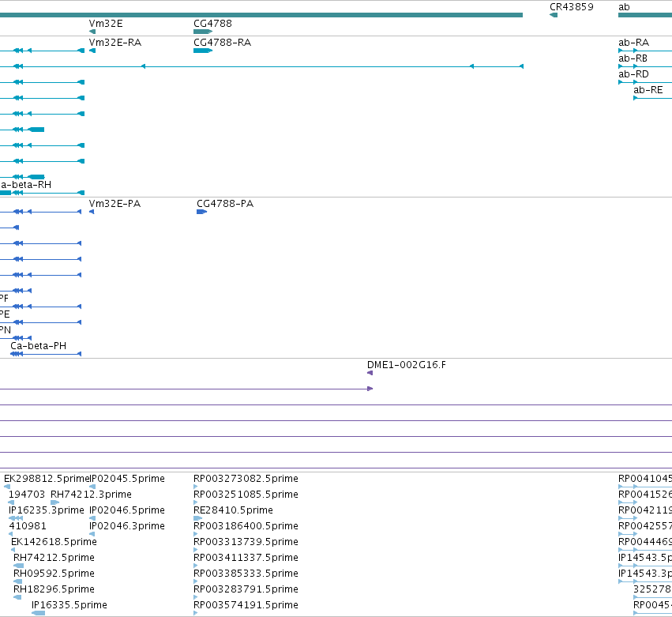Click the ab-RB transcript label
This screenshot has width=672, height=617.
point(633,58)
